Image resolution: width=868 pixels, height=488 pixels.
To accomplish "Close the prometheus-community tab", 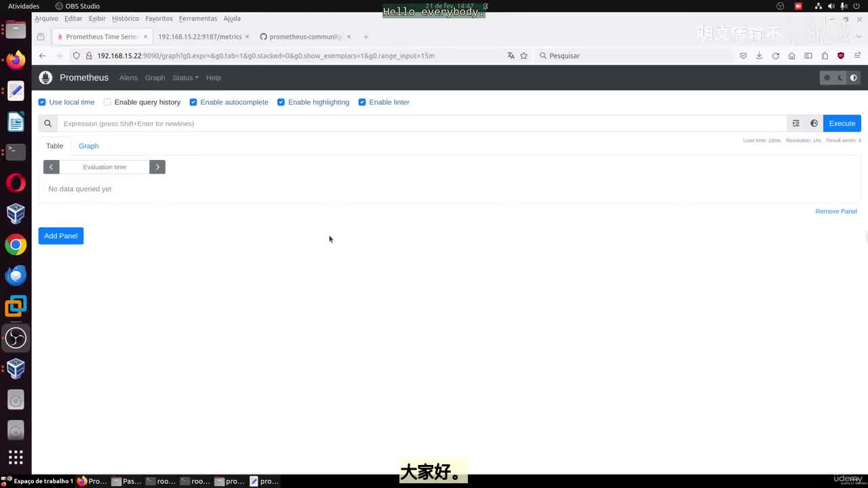I will [x=349, y=37].
